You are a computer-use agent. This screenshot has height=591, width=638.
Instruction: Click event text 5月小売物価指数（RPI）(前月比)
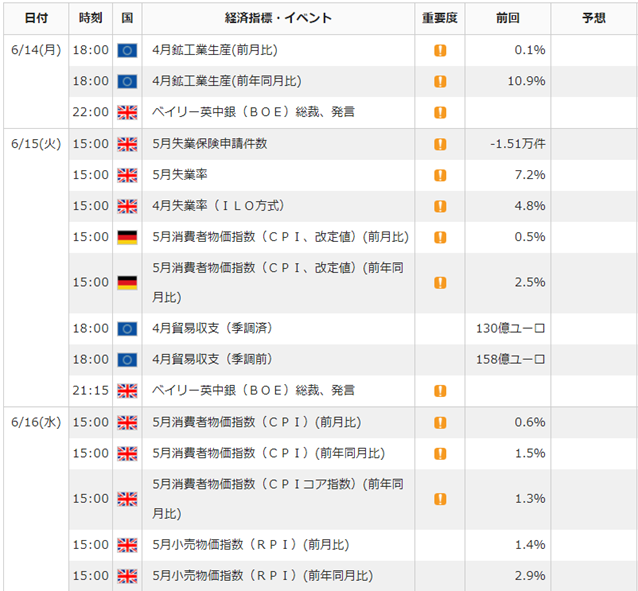point(251,545)
